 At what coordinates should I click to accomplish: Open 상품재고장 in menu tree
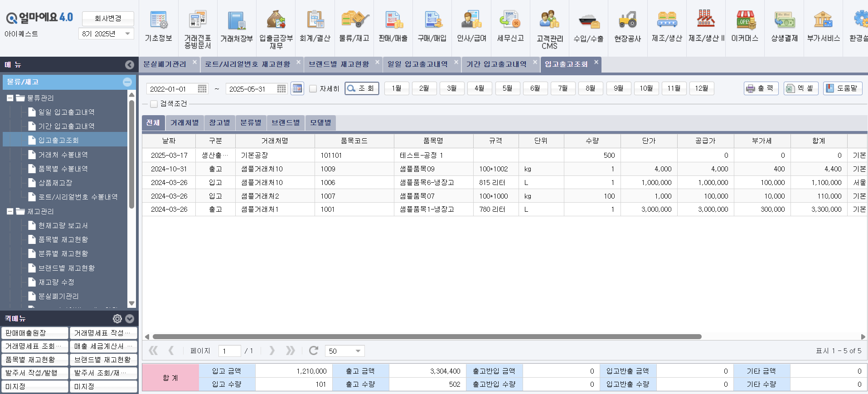coord(55,183)
